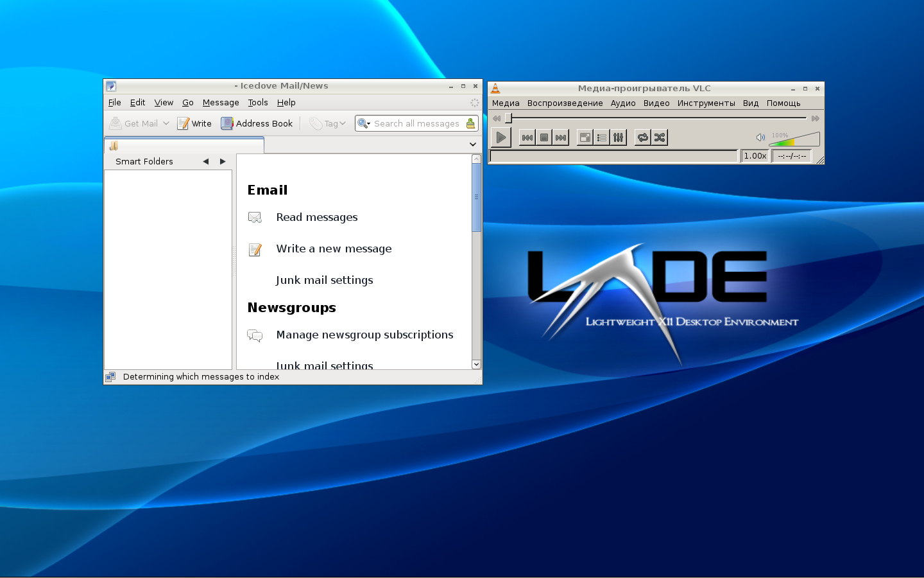Open the Вид menu in VLC
This screenshot has height=578, width=924.
pos(751,103)
